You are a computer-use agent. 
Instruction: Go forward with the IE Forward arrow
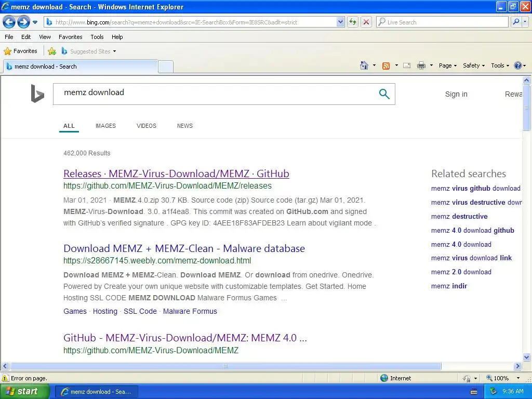point(23,22)
